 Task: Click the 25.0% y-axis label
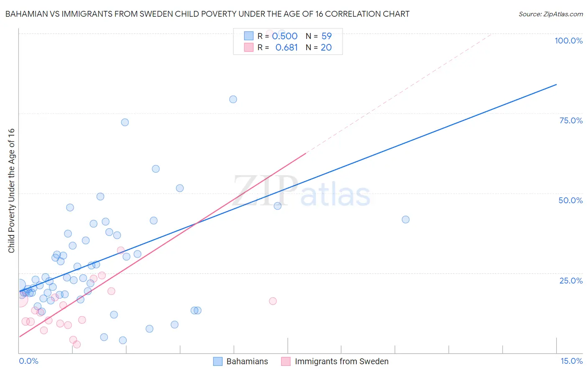[571, 281]
